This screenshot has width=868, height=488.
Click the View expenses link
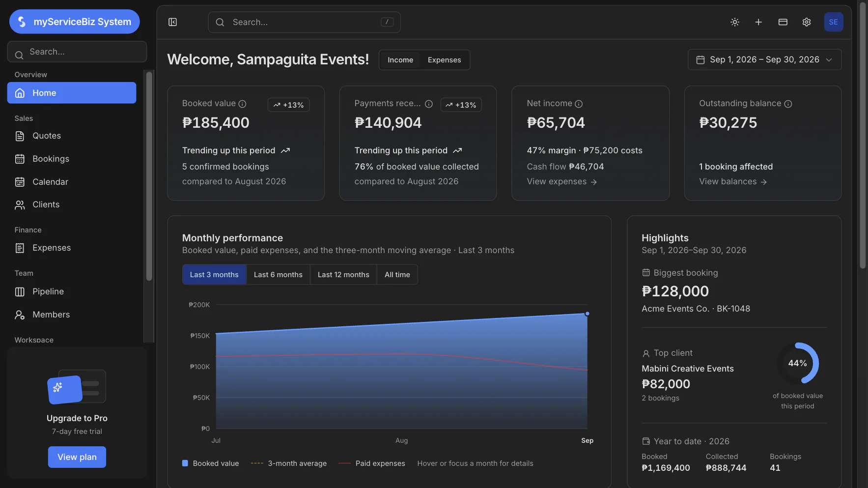(x=562, y=182)
